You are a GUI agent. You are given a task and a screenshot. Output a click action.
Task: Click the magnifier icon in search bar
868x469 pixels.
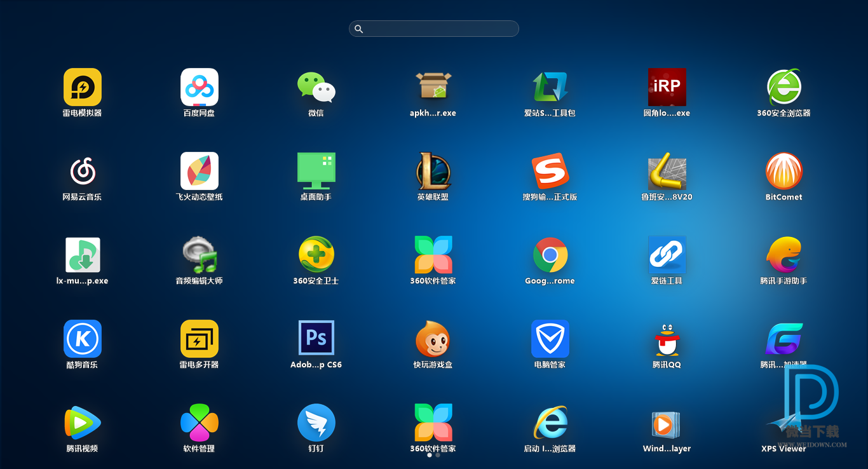[x=358, y=29]
